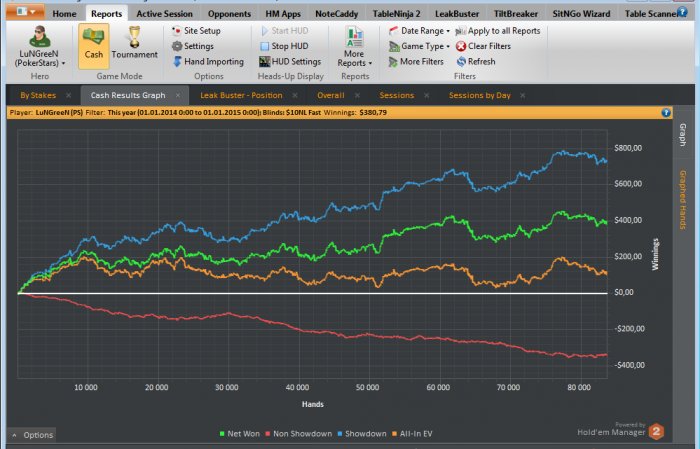The height and width of the screenshot is (449, 700).
Task: Expand the Options panel
Action: click(32, 435)
